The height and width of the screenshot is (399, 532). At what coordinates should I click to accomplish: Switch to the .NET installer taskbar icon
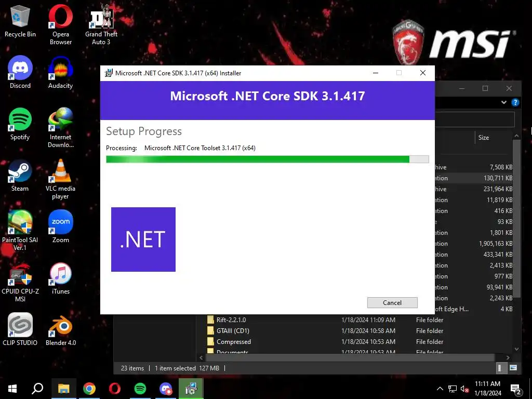191,389
